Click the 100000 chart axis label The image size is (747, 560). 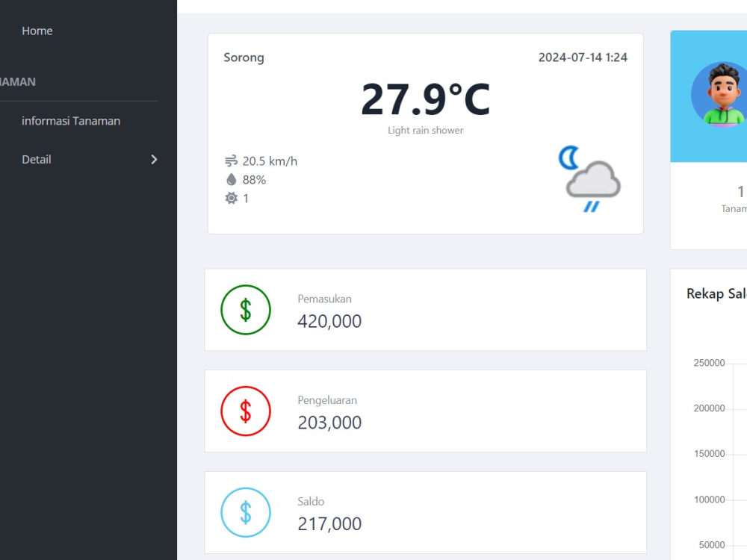[x=709, y=500]
